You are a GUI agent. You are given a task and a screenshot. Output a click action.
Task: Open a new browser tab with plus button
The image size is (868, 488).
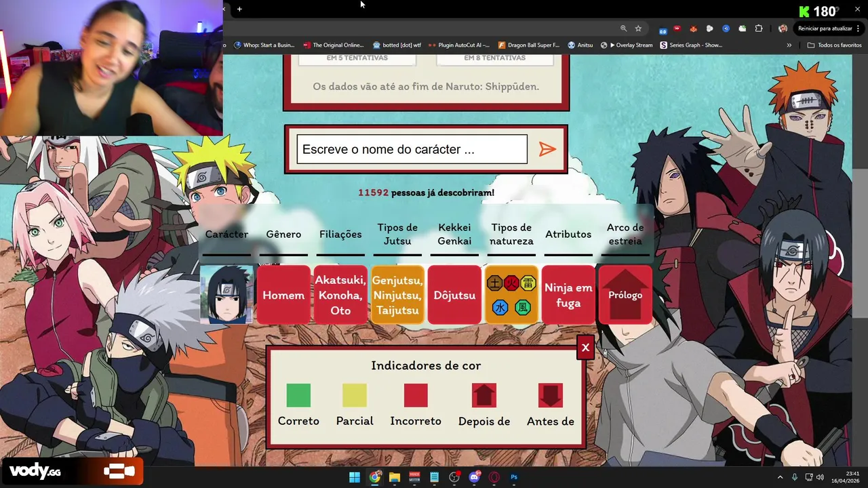point(239,9)
